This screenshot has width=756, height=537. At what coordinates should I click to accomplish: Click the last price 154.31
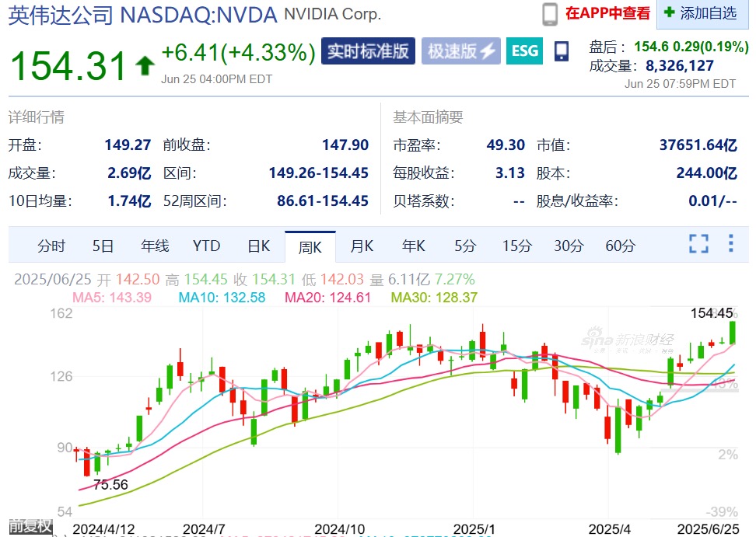pyautogui.click(x=68, y=66)
